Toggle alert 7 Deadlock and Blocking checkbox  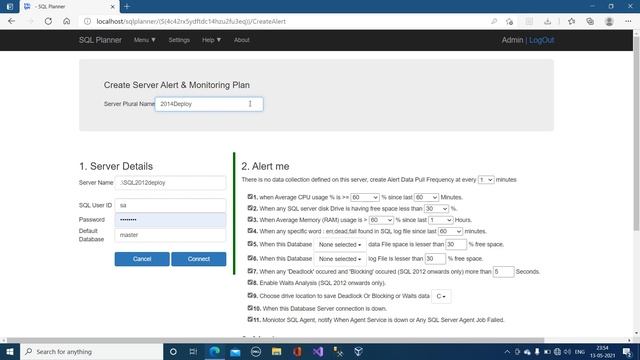coord(250,271)
